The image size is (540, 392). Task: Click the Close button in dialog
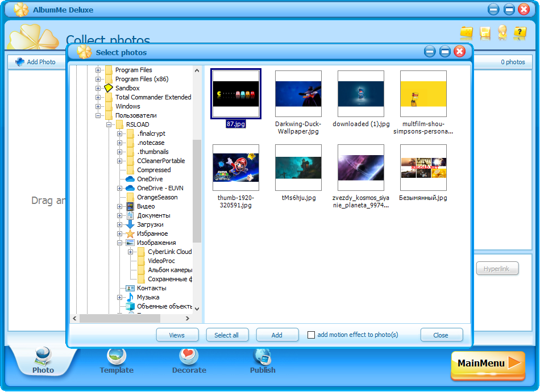441,335
